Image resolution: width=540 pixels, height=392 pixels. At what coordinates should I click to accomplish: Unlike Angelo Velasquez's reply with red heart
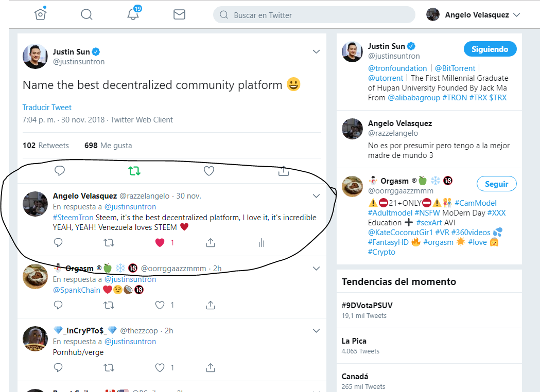click(x=160, y=243)
